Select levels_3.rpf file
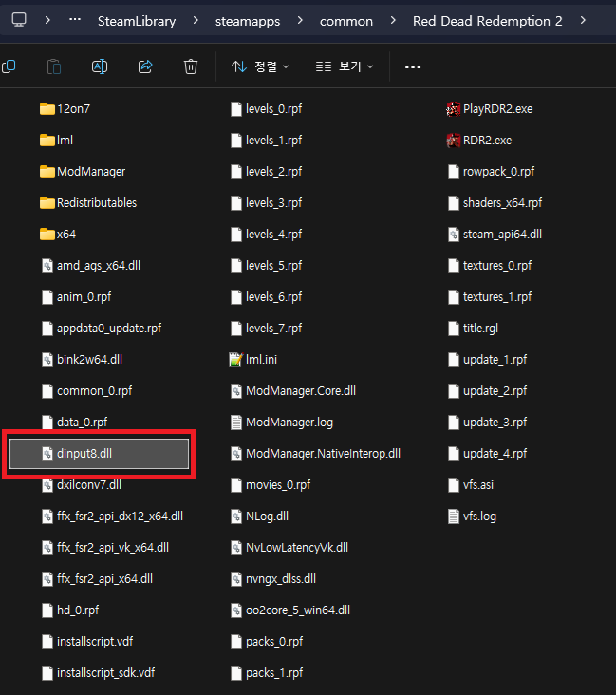This screenshot has width=616, height=695. 267,203
